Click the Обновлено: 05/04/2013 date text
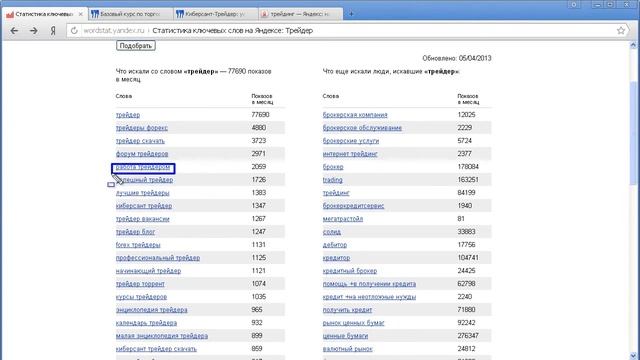The image size is (640, 360). (x=457, y=58)
